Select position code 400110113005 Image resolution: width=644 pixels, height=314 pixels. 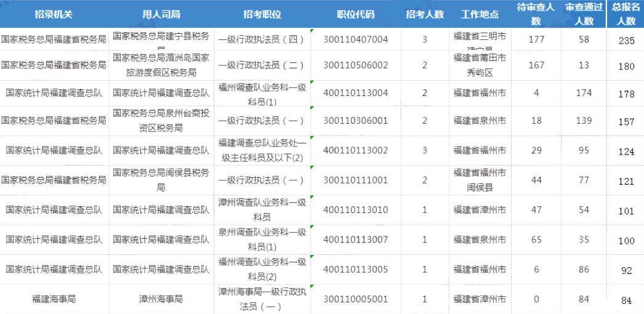356,270
